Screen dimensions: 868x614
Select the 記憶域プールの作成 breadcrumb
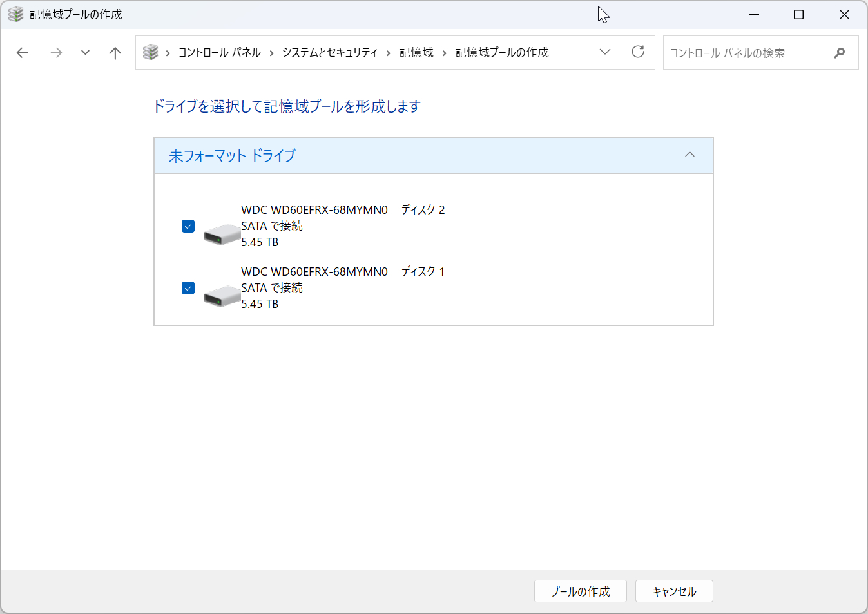tap(502, 53)
